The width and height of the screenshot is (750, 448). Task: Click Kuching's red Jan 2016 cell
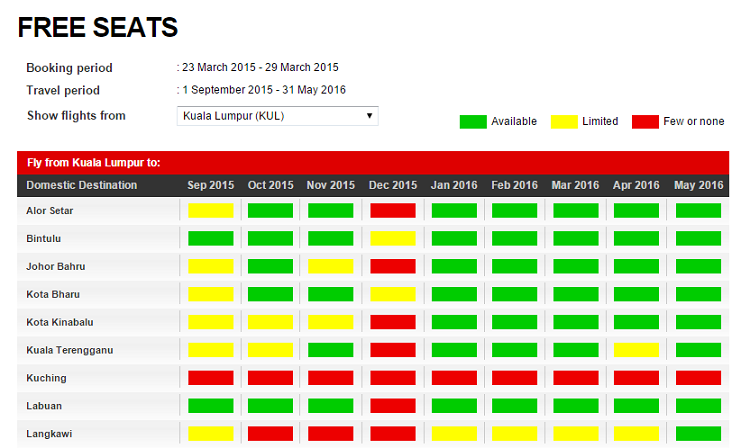[453, 379]
